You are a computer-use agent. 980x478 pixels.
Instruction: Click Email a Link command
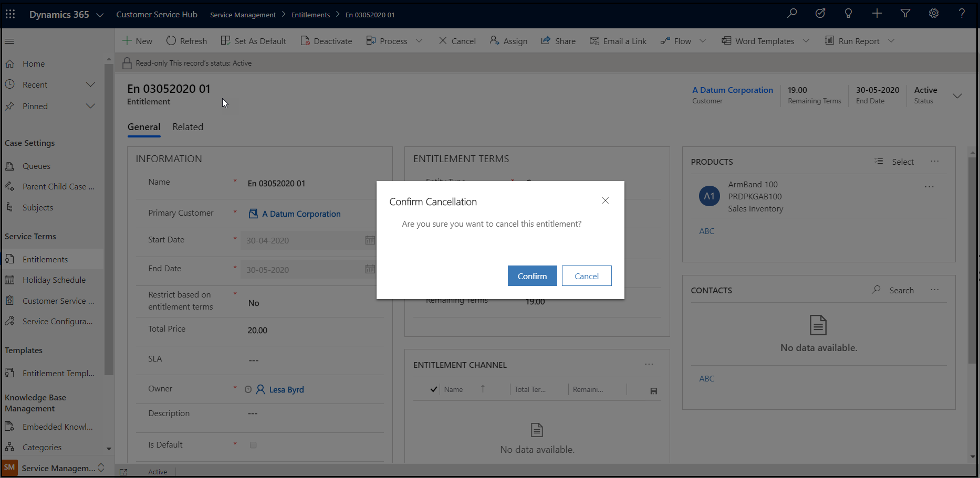point(618,41)
